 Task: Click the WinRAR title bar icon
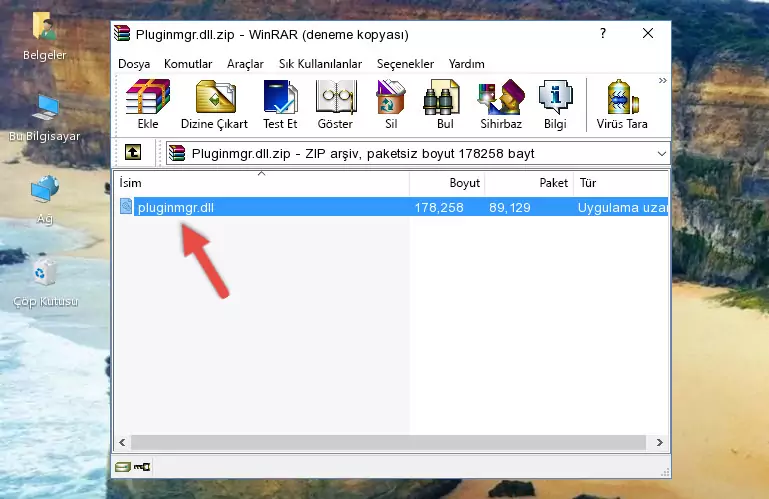tap(122, 34)
